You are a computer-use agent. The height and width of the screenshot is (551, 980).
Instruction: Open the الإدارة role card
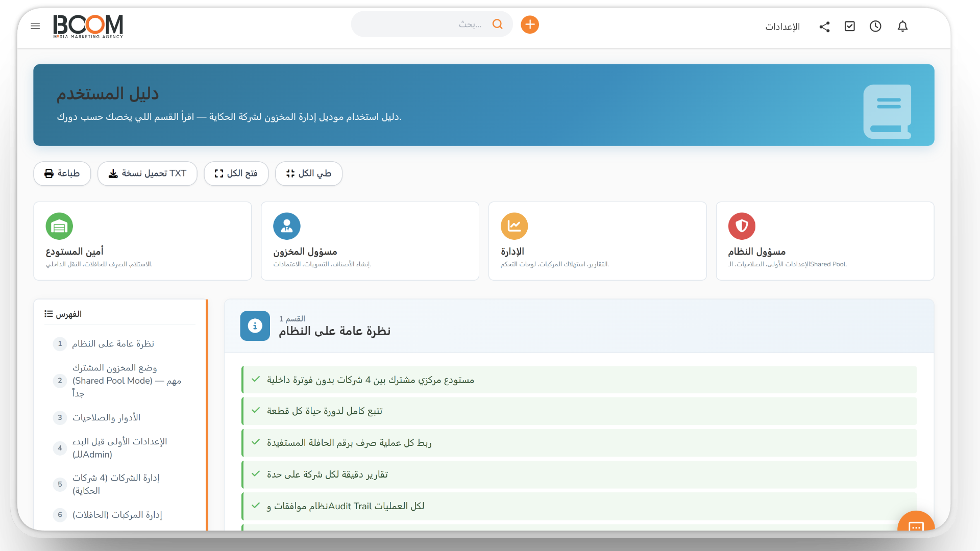coord(597,241)
